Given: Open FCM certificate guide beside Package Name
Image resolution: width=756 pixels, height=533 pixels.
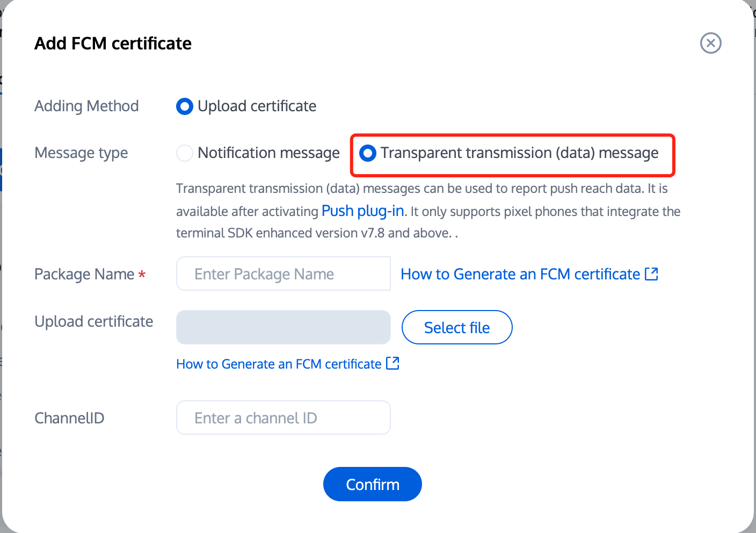Looking at the screenshot, I should pyautogui.click(x=520, y=274).
